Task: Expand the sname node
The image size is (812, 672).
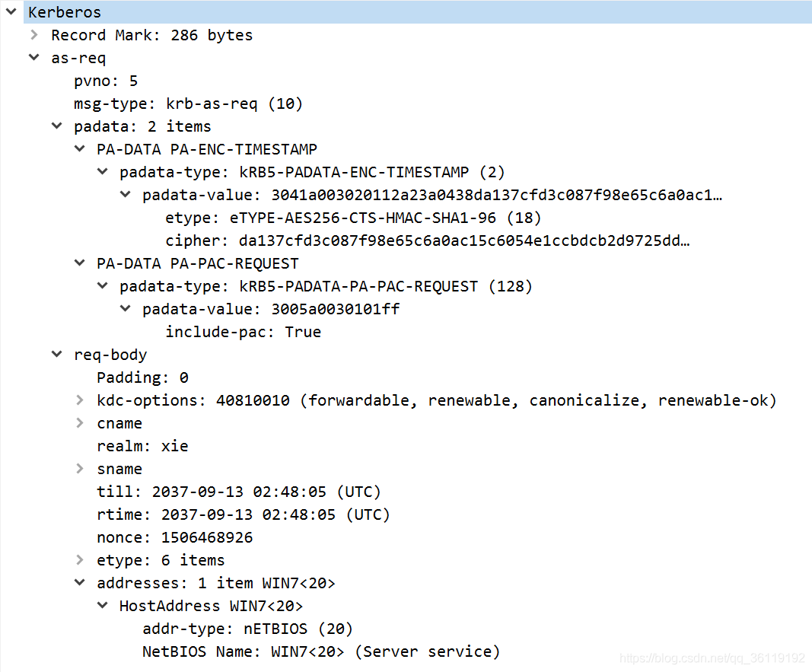Action: 80,468
